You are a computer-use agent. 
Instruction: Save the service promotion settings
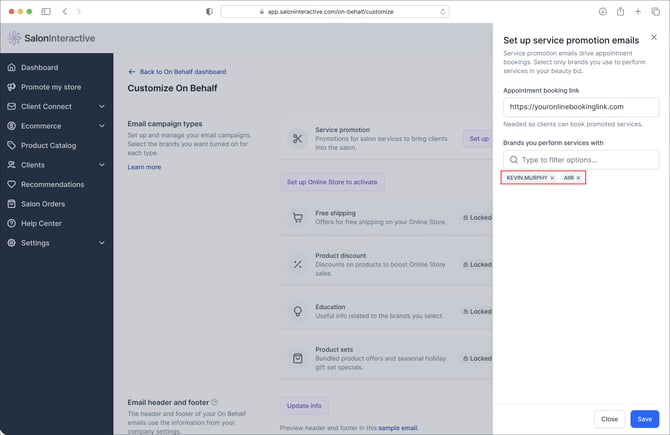point(644,419)
